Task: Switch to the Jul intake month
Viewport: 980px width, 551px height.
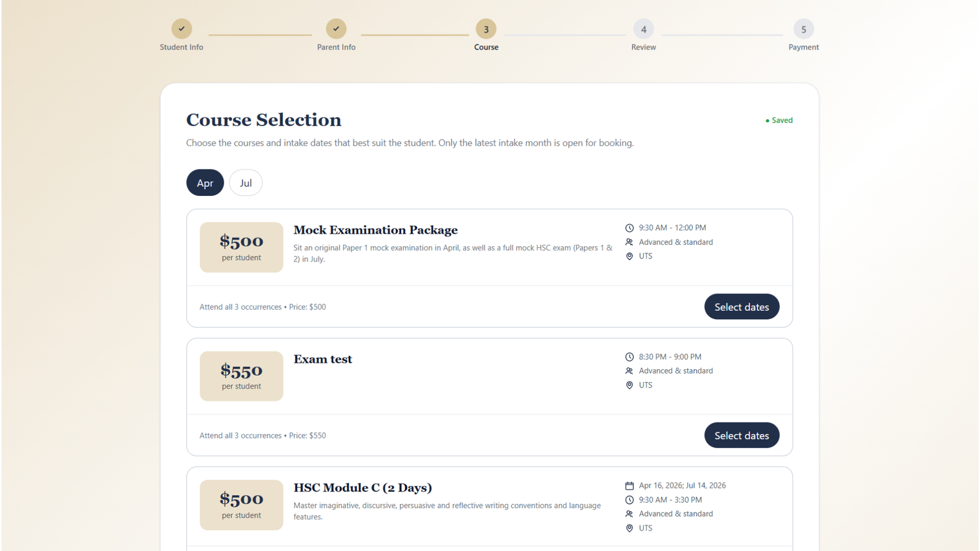Action: pos(246,182)
